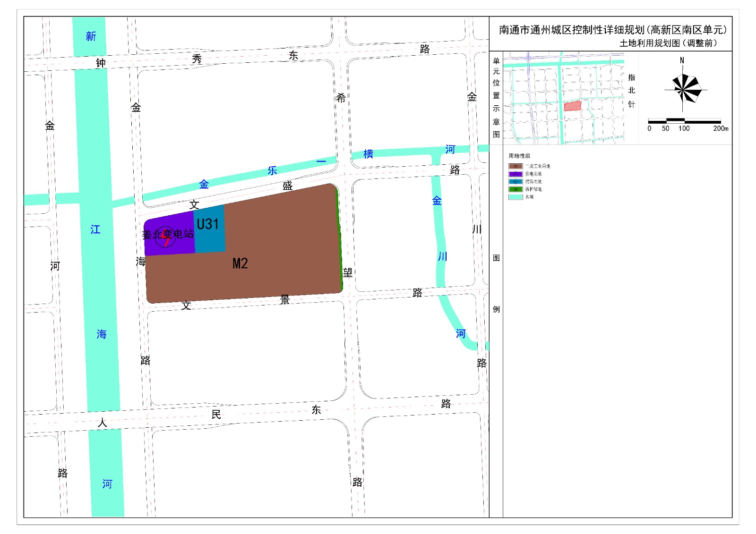Select the cyan 水域 legend swatch
This screenshot has width=756, height=534.
point(515,197)
